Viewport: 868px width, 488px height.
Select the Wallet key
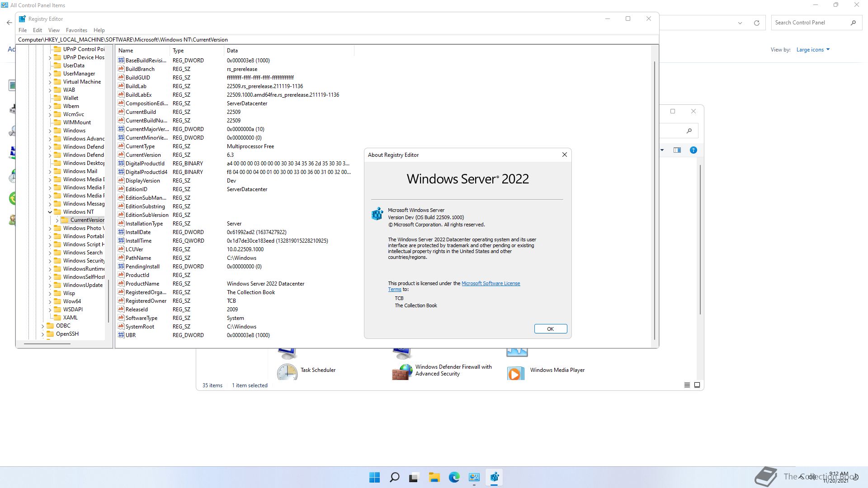pos(71,98)
